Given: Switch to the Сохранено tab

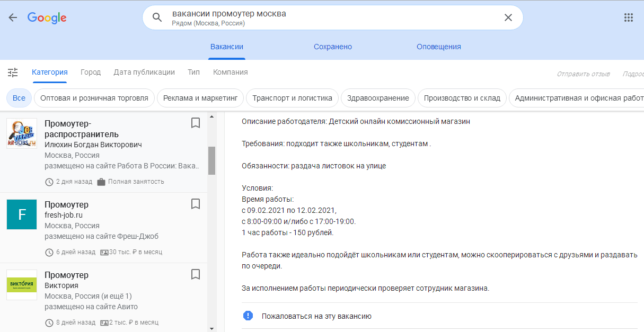Looking at the screenshot, I should tap(332, 47).
